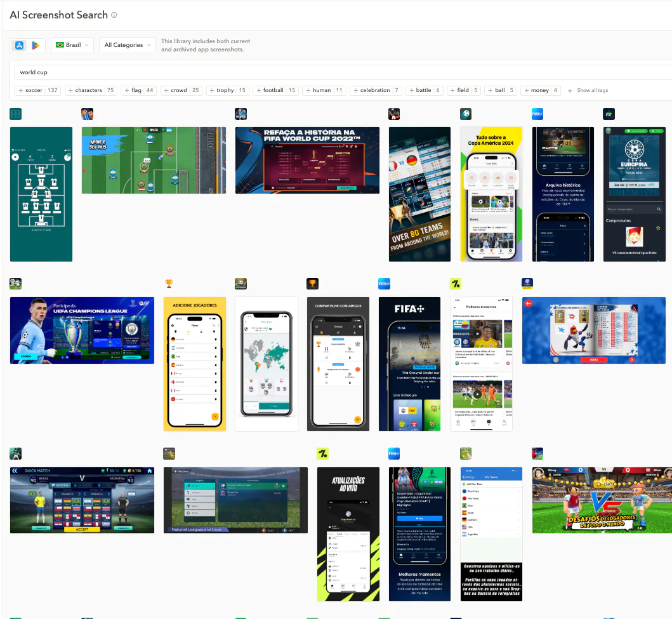View the Refaça a história FIFA World Cup 2022 screenshot
This screenshot has width=672, height=619.
pos(307,161)
